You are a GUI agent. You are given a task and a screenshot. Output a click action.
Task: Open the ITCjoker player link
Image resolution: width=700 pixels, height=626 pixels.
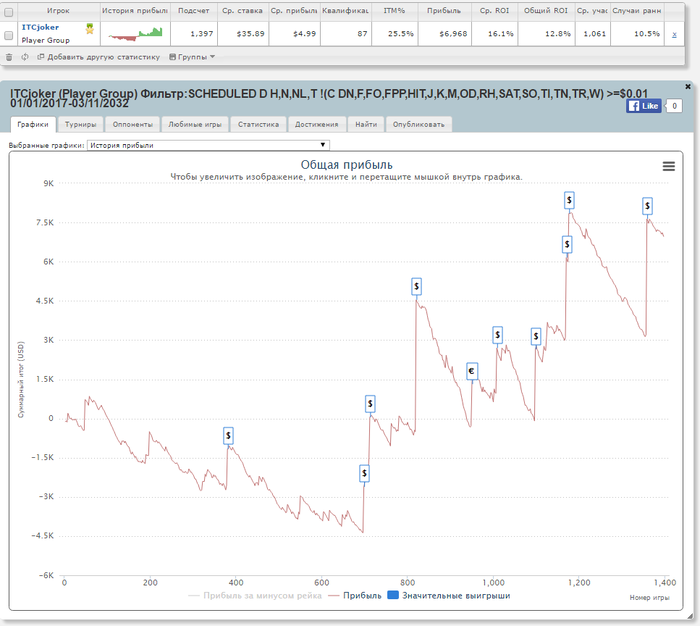pos(41,28)
